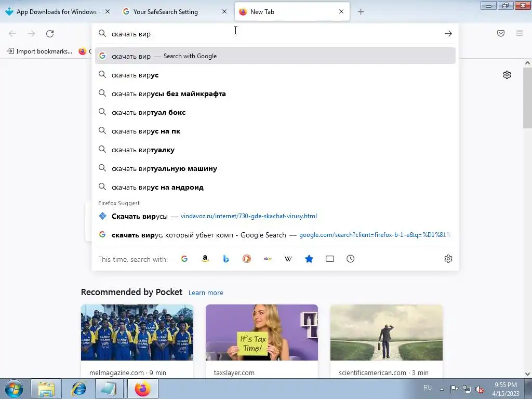The width and height of the screenshot is (532, 399).
Task: Choose suggestion 'скачать виртуальную машину'
Action: click(275, 168)
